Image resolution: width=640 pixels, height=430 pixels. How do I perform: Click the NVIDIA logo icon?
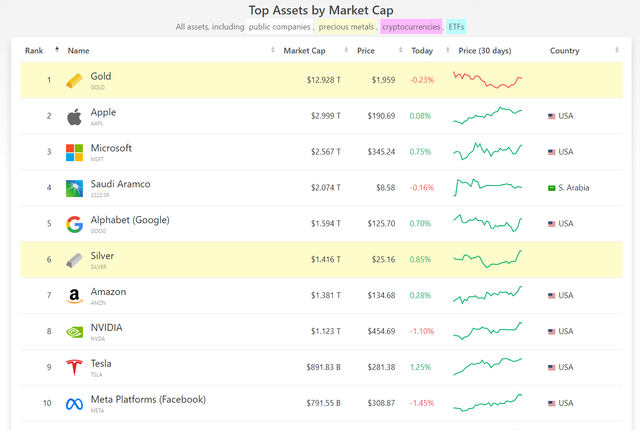74,332
